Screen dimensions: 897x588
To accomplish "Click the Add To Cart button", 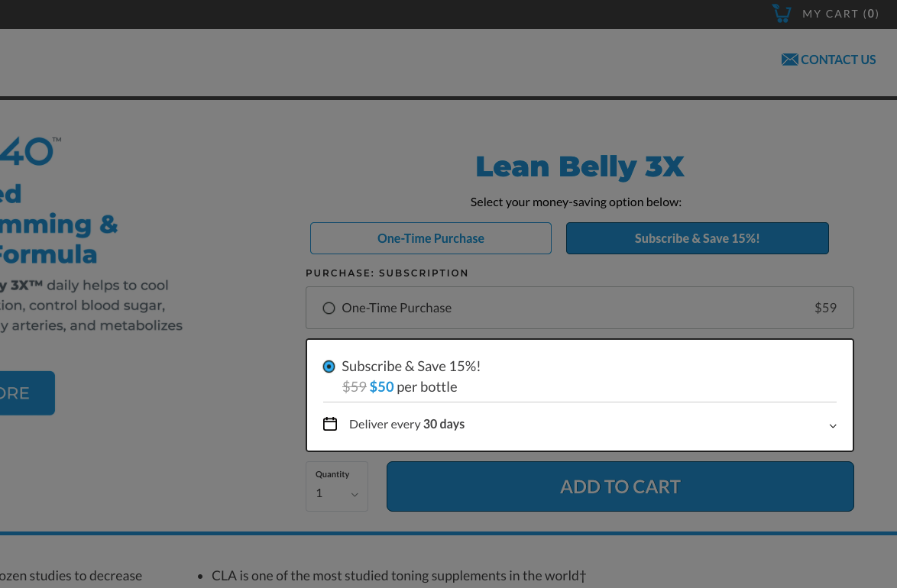I will [x=620, y=486].
